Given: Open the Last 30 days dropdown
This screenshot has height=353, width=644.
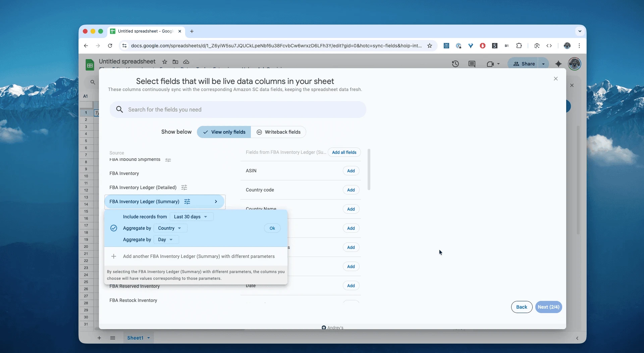Looking at the screenshot, I should 191,217.
